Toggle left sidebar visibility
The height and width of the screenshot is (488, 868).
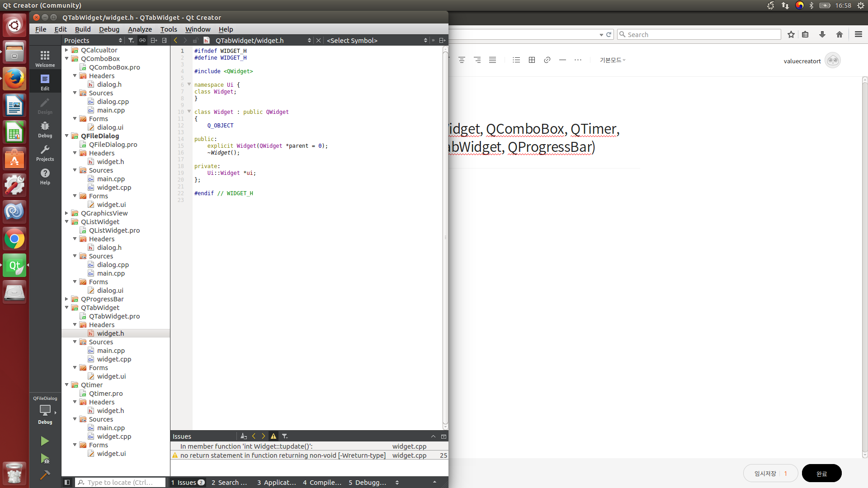tap(67, 483)
